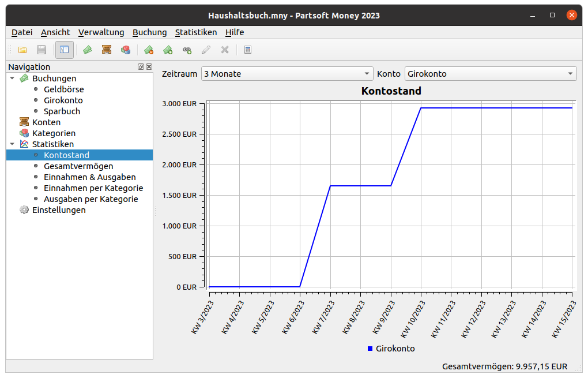Click the blue Girokonto legend swatch

coord(370,349)
